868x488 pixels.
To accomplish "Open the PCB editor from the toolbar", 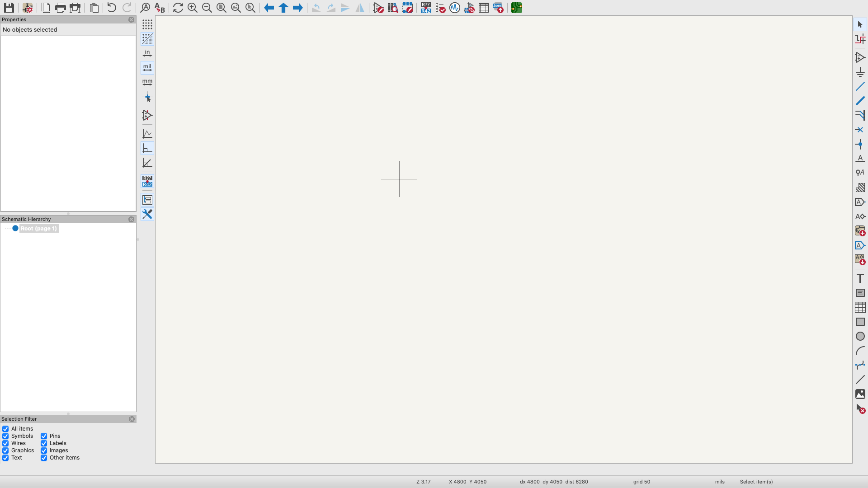I will point(517,8).
